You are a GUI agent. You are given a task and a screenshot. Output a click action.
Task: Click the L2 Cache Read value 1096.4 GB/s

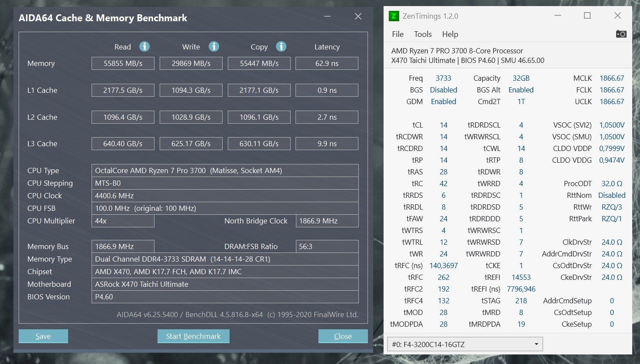123,117
